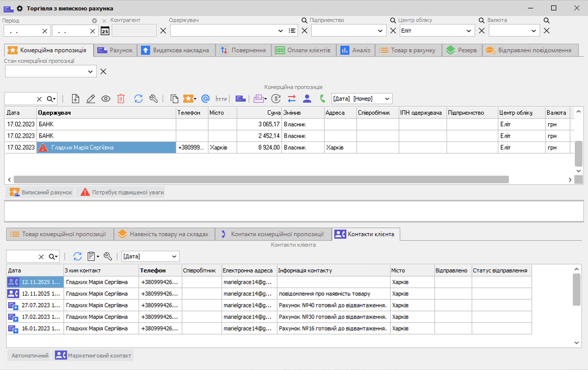Open the Стан комерційної пропозиції dropdown

click(x=90, y=72)
